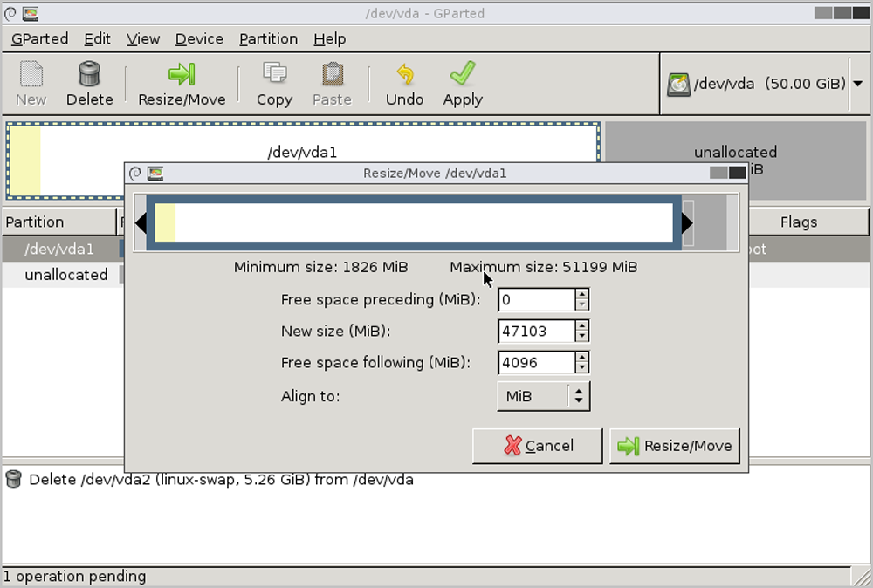Image resolution: width=873 pixels, height=588 pixels.
Task: Click the left resize handle arrow
Action: tap(141, 223)
